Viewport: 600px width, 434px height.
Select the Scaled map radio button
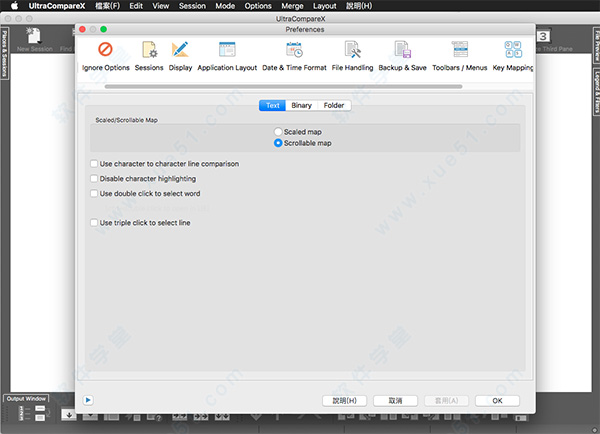tap(279, 131)
